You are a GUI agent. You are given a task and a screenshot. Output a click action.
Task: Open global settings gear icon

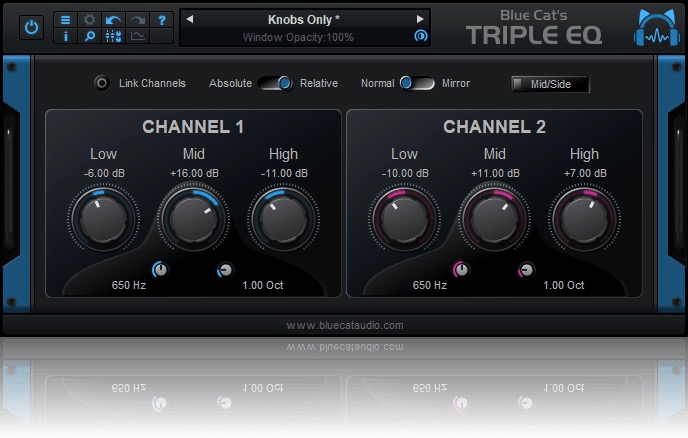pyautogui.click(x=90, y=20)
